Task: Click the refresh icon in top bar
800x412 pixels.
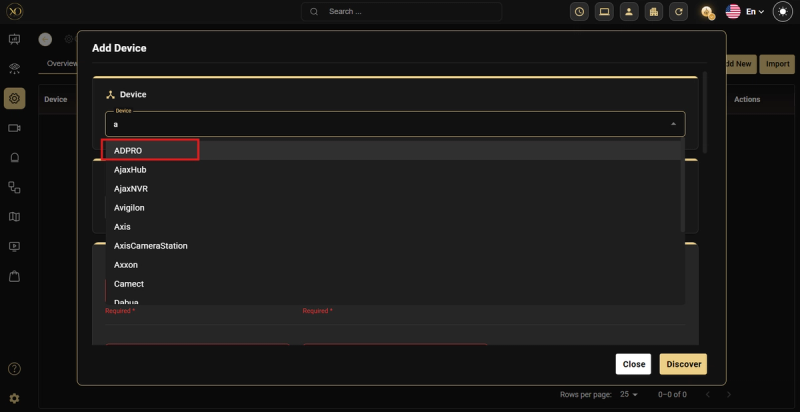Action: coord(678,12)
